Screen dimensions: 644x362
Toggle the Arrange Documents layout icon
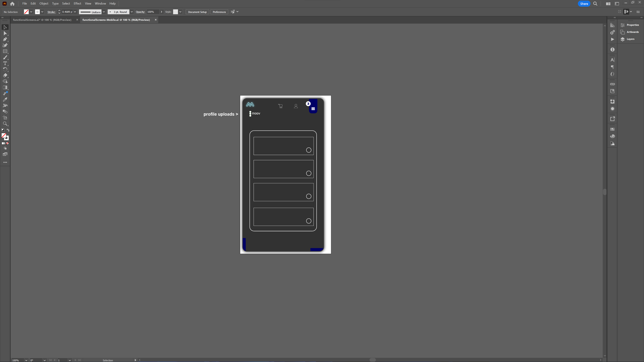click(608, 4)
